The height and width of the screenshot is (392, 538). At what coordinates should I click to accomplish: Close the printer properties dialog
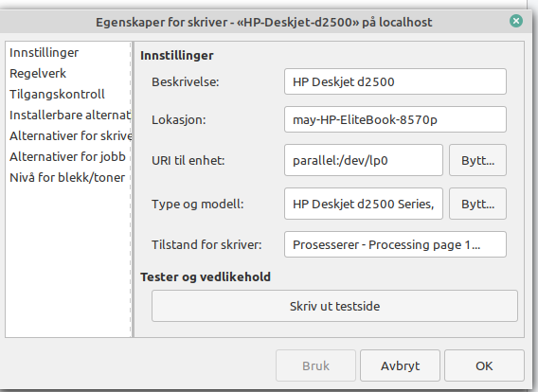(515, 21)
